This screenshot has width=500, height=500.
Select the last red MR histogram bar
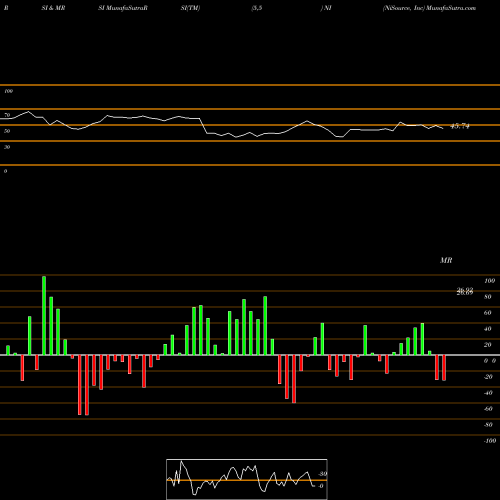click(444, 368)
